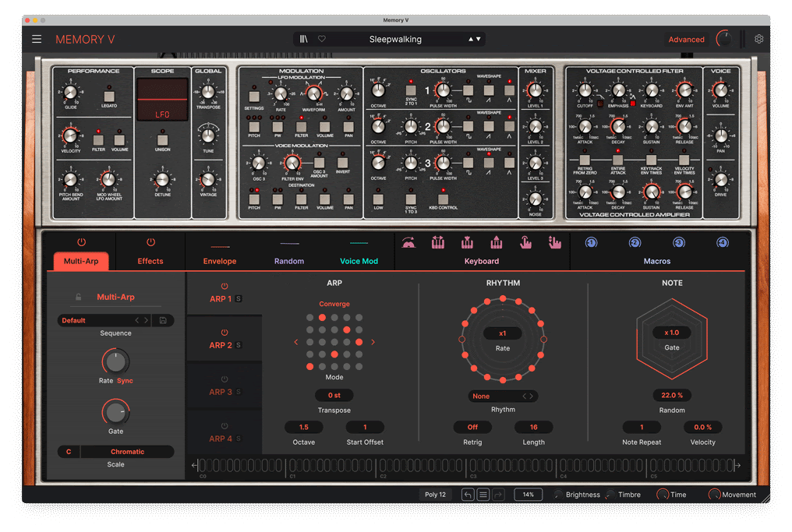Click the keyboard up-arrow icon
The height and width of the screenshot is (532, 792).
[497, 243]
